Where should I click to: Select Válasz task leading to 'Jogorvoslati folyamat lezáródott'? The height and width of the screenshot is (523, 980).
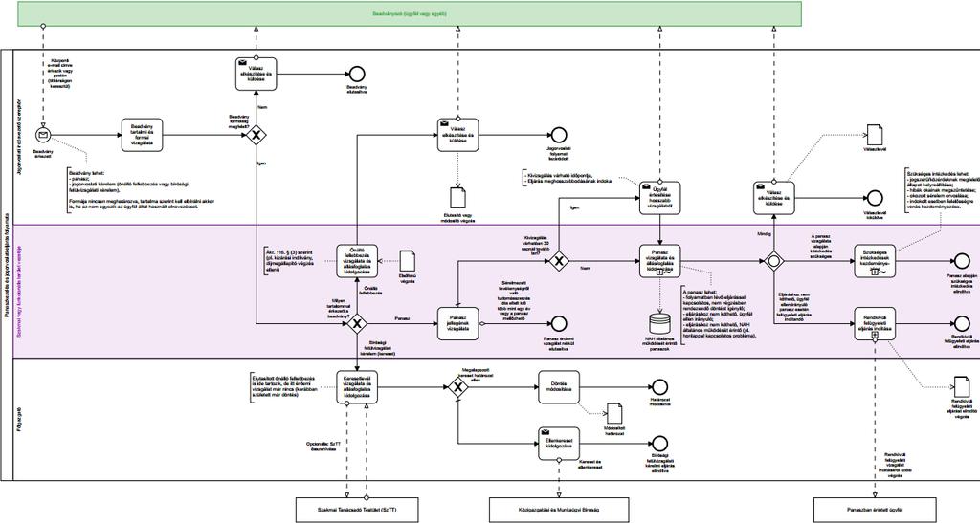click(x=458, y=135)
